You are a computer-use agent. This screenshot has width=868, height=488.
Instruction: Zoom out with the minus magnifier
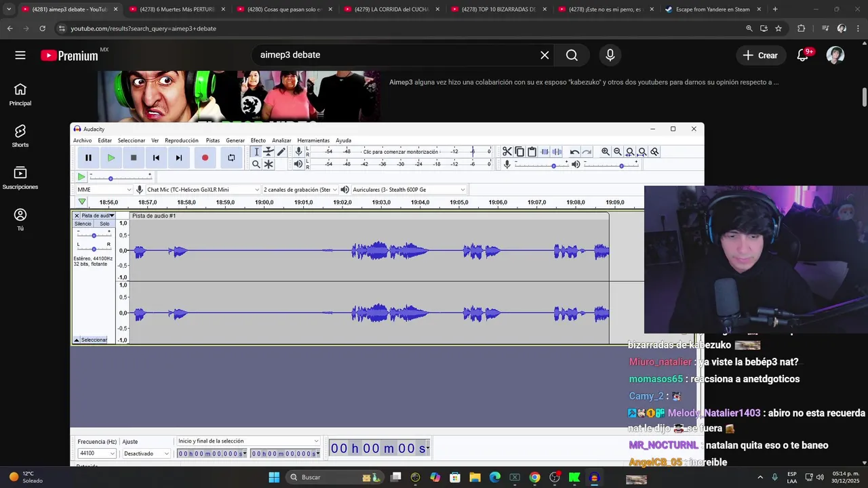(618, 152)
